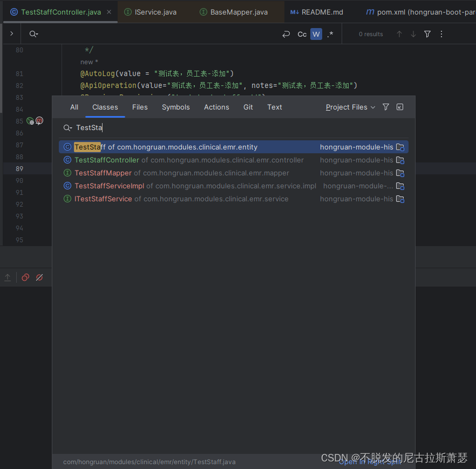Click module folder icon on TestStaffController row
The width and height of the screenshot is (476, 469).
pyautogui.click(x=400, y=160)
